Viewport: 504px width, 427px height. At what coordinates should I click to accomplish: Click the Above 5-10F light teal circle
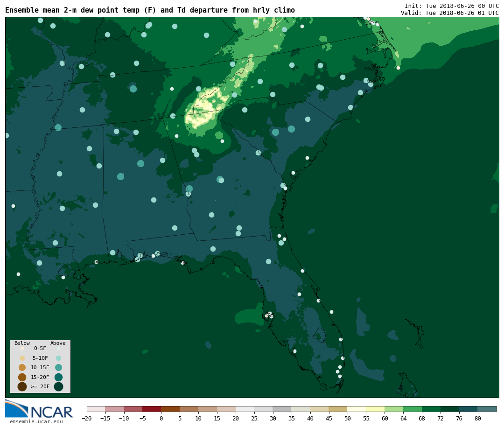(58, 358)
